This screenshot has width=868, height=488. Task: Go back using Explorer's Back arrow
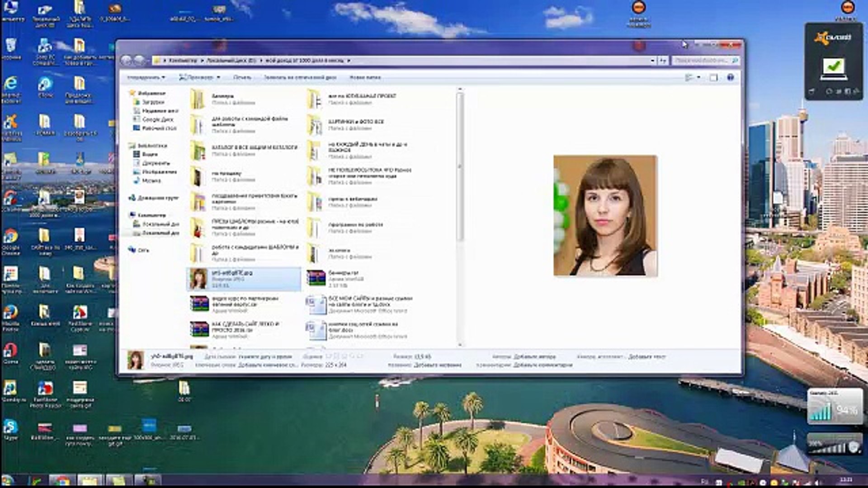pos(127,60)
